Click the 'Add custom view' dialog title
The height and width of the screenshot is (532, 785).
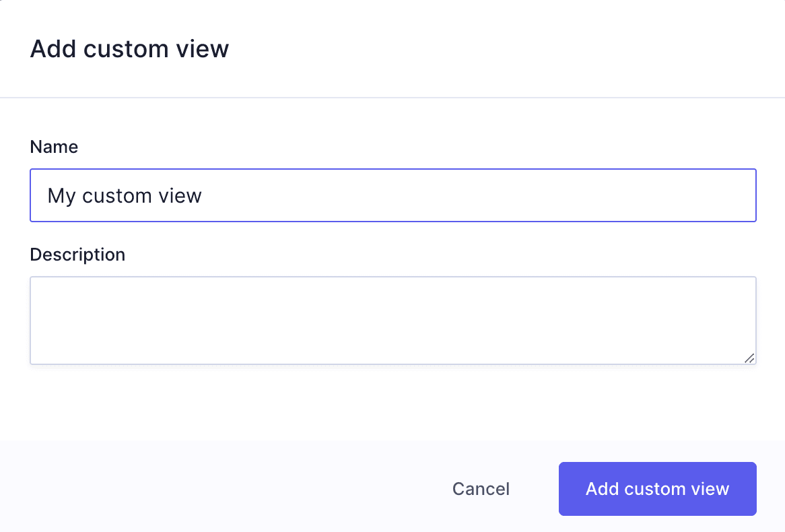coord(129,48)
